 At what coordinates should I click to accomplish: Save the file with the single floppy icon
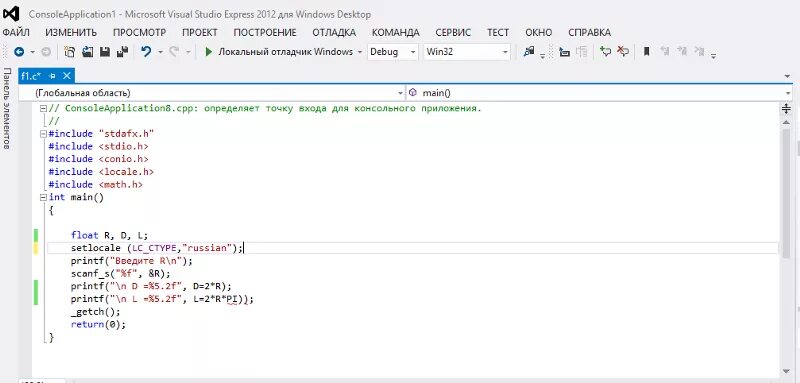coord(105,52)
